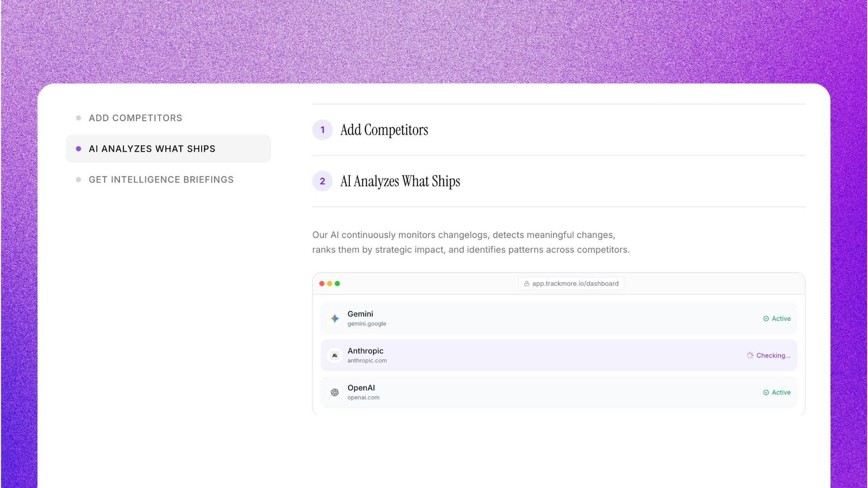The image size is (868, 488).
Task: Click the Checking progress indicator on Anthropic row
Action: point(769,355)
